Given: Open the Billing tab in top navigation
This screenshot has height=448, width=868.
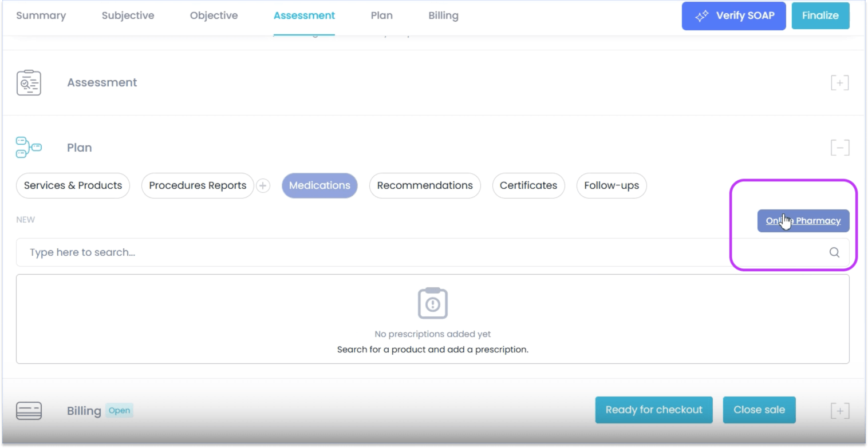Looking at the screenshot, I should [x=443, y=15].
